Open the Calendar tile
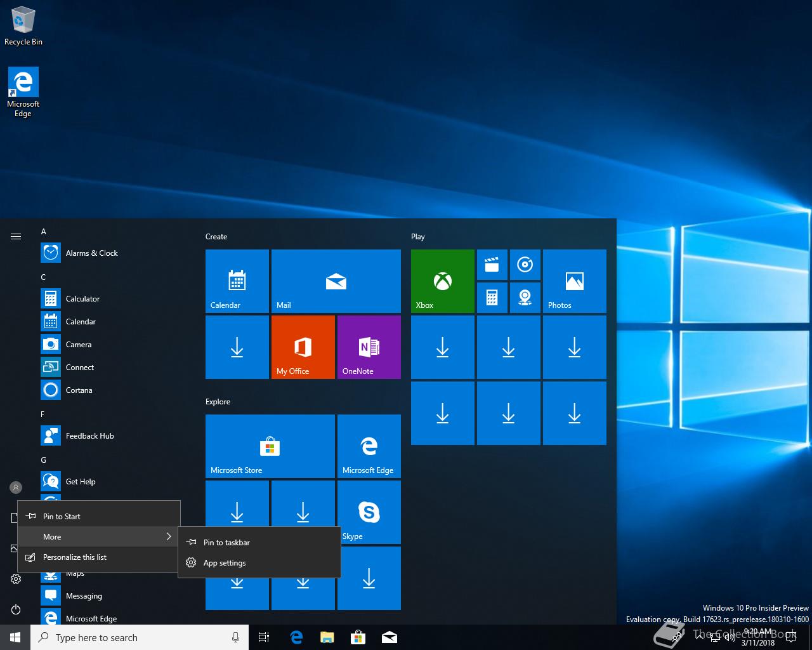The height and width of the screenshot is (650, 812). pos(237,281)
